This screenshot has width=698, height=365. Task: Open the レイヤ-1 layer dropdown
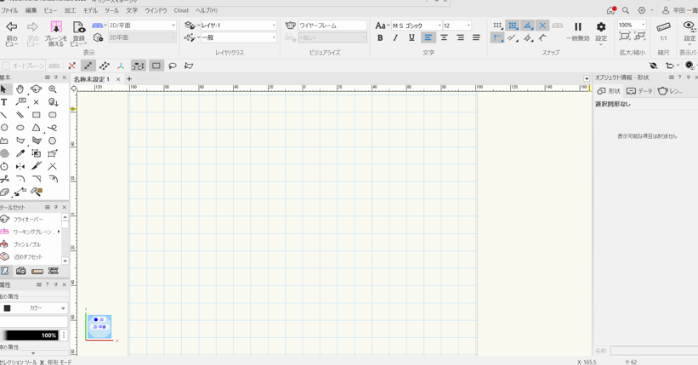coord(238,25)
